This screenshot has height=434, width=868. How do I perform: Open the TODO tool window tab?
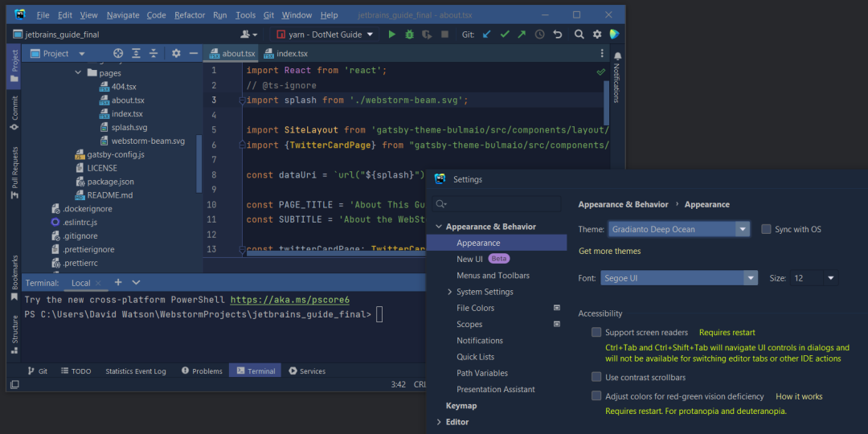76,371
